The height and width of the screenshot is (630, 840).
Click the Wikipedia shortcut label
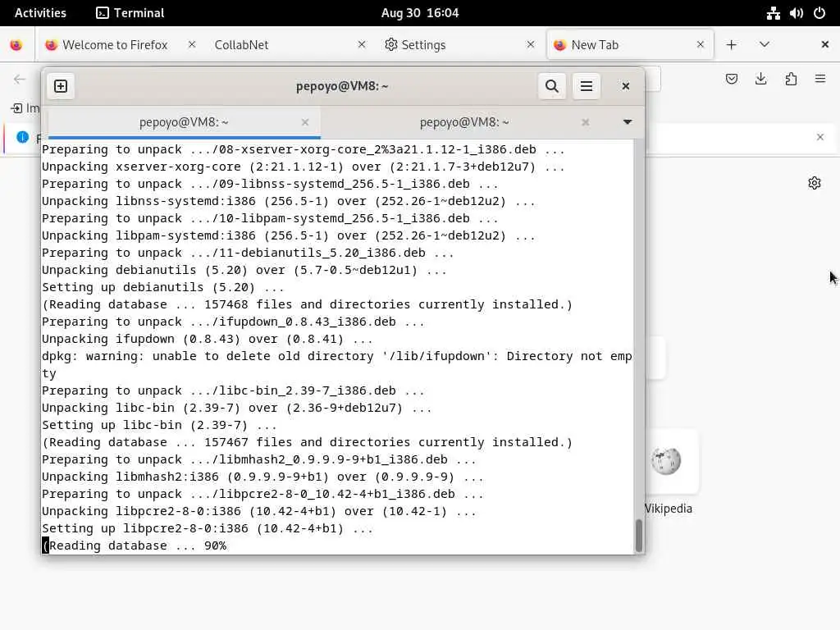(x=668, y=509)
